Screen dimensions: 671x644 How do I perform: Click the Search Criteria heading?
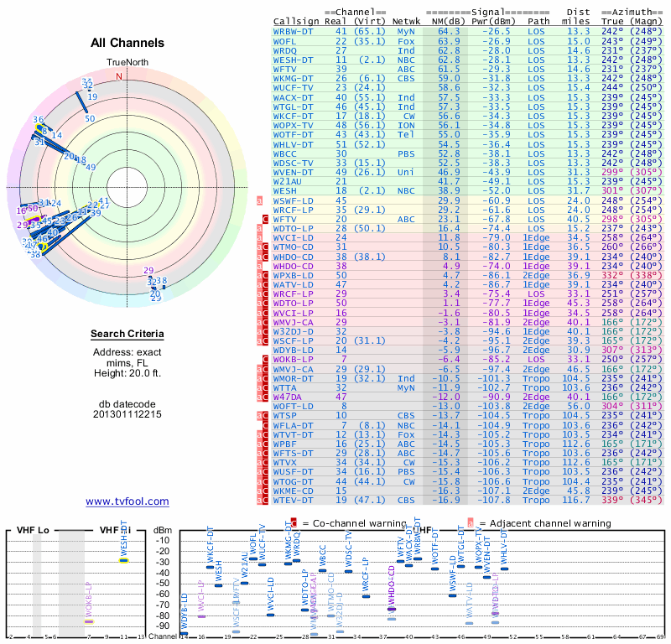coord(127,334)
